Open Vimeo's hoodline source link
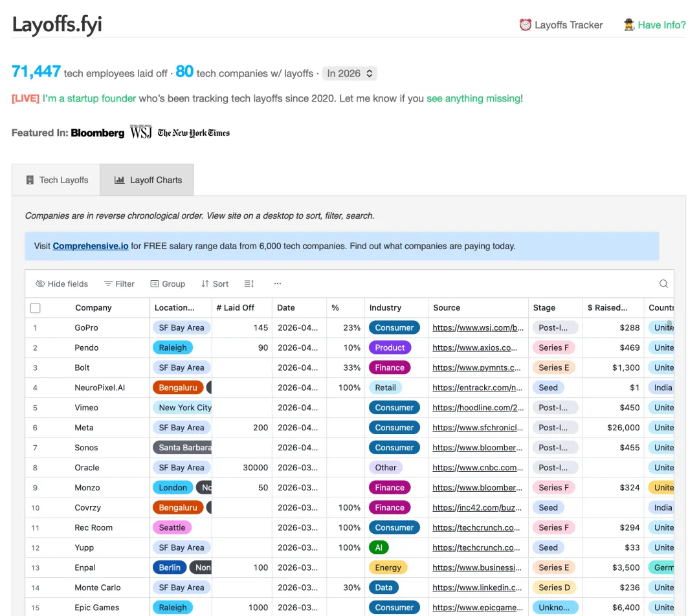The width and height of the screenshot is (699, 616). 478,408
